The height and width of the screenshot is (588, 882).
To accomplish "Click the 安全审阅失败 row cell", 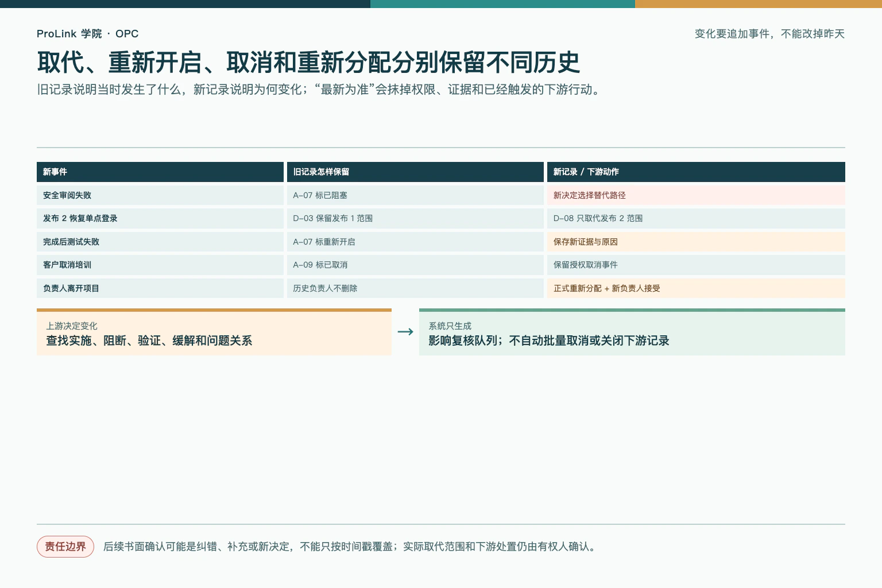I will pyautogui.click(x=160, y=195).
